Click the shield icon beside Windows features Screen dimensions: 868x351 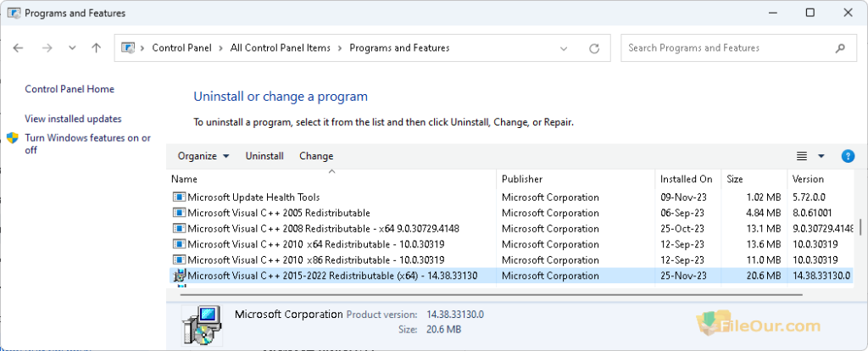(13, 138)
